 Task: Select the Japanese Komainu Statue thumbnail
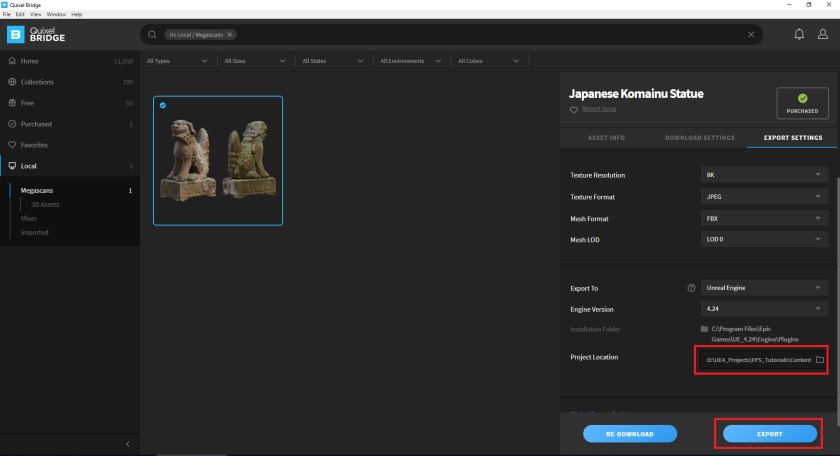(218, 161)
